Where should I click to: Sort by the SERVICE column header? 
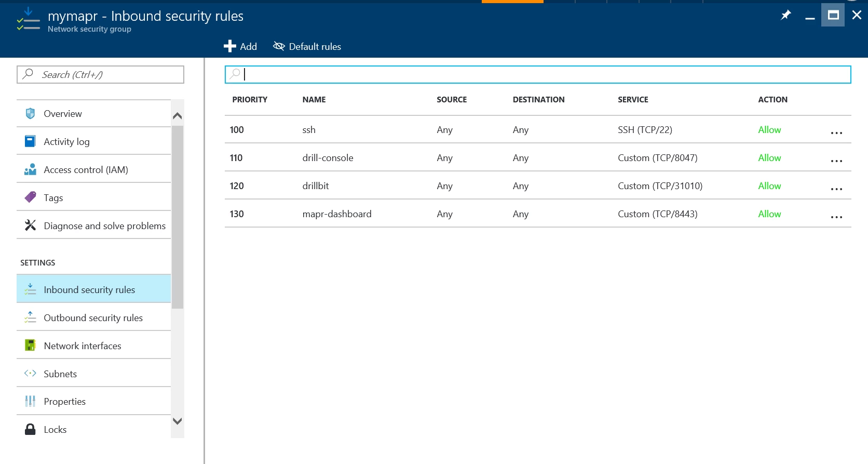(x=633, y=99)
